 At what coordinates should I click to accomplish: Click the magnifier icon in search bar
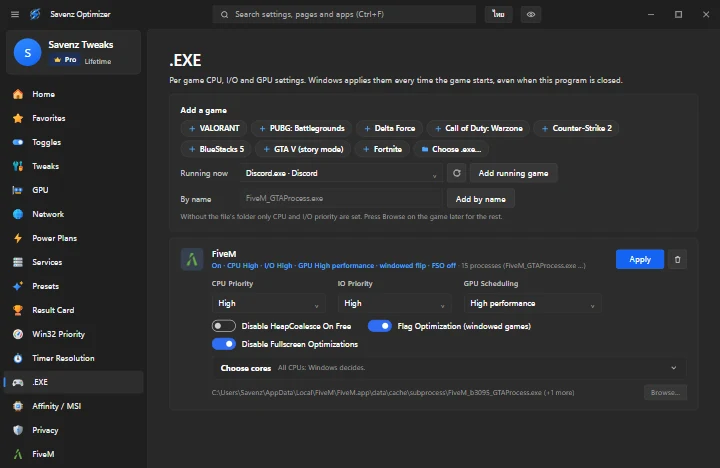point(225,15)
